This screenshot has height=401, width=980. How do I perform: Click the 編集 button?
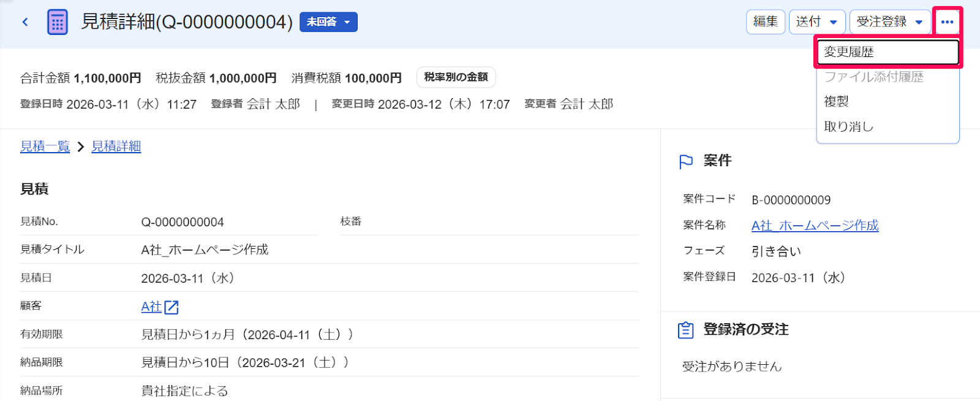point(766,22)
